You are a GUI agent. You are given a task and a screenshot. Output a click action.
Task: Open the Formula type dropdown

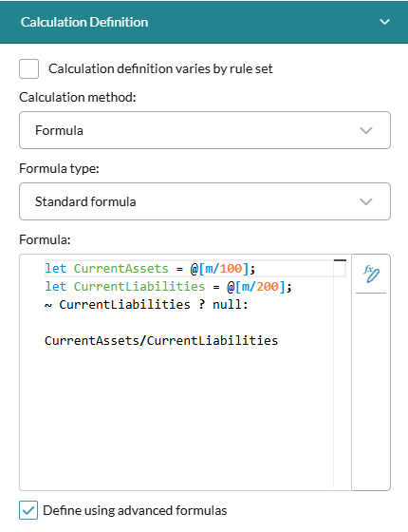(x=205, y=201)
